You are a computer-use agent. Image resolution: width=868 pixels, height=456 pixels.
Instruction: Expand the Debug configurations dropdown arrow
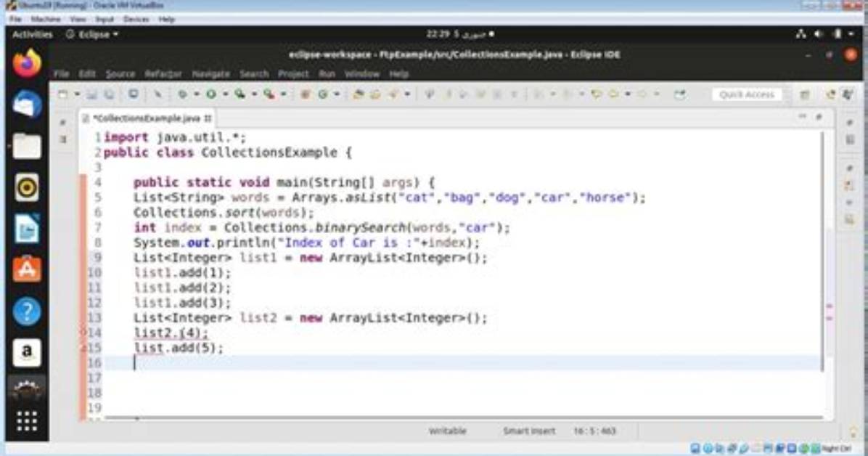pos(196,94)
